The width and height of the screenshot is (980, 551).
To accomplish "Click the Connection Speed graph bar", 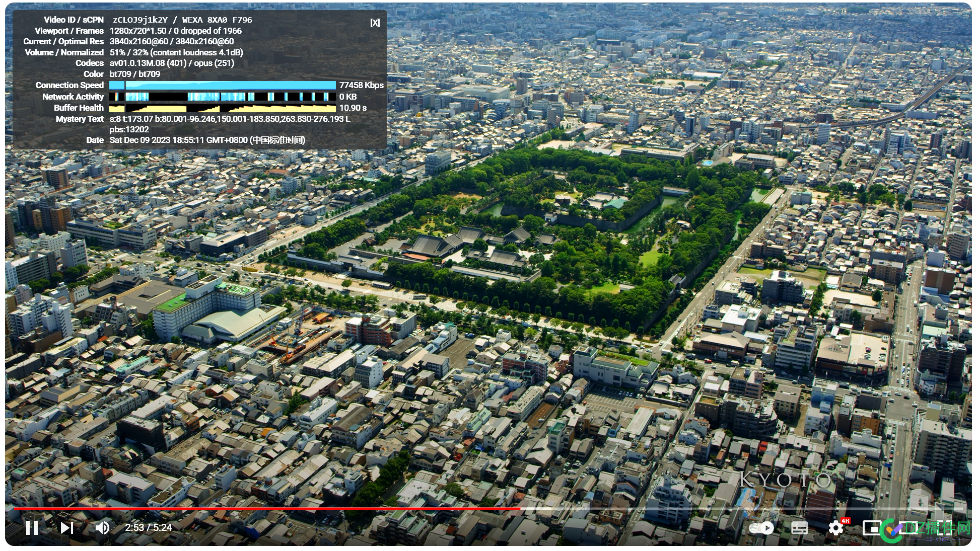I will coord(223,85).
